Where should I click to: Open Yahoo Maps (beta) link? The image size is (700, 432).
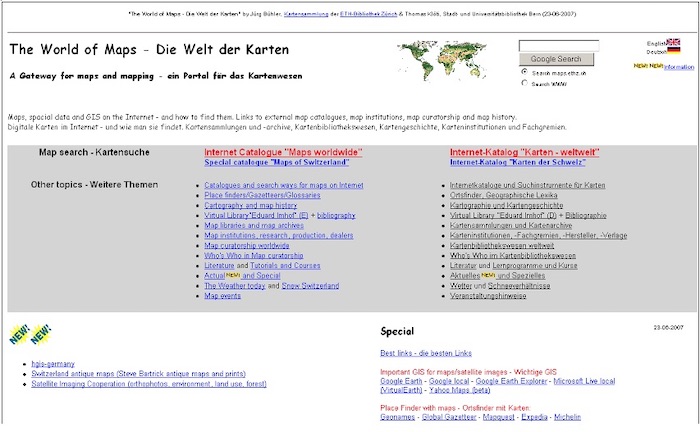tap(459, 390)
